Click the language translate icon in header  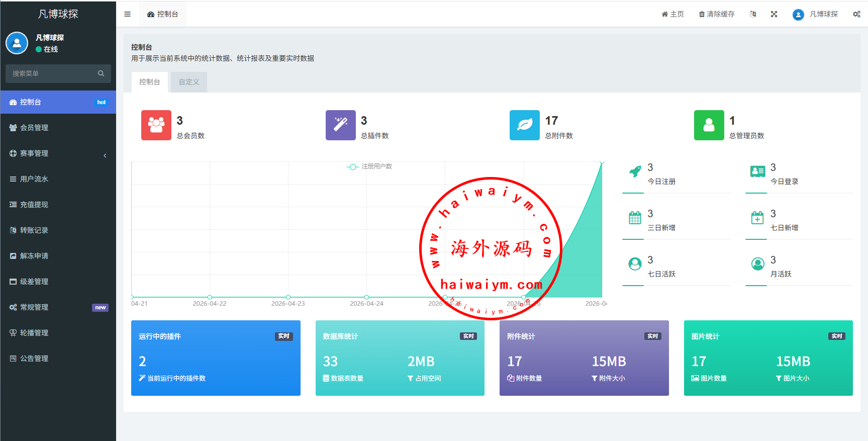point(752,14)
